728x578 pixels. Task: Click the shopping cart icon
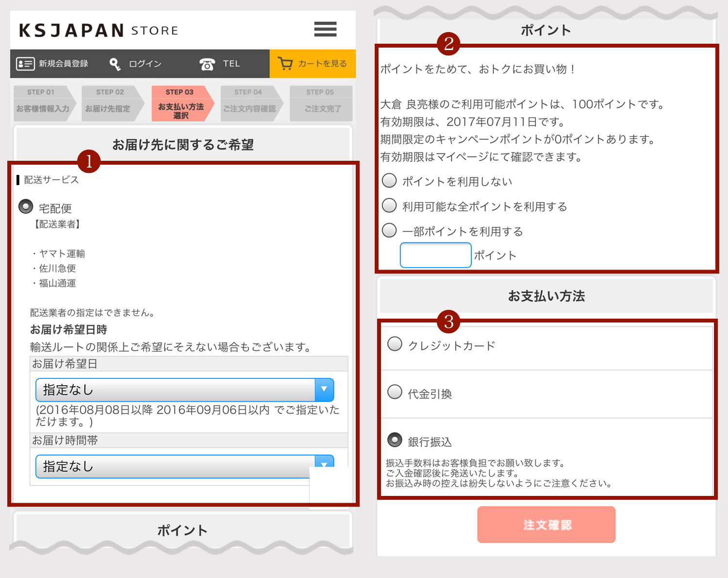(285, 64)
